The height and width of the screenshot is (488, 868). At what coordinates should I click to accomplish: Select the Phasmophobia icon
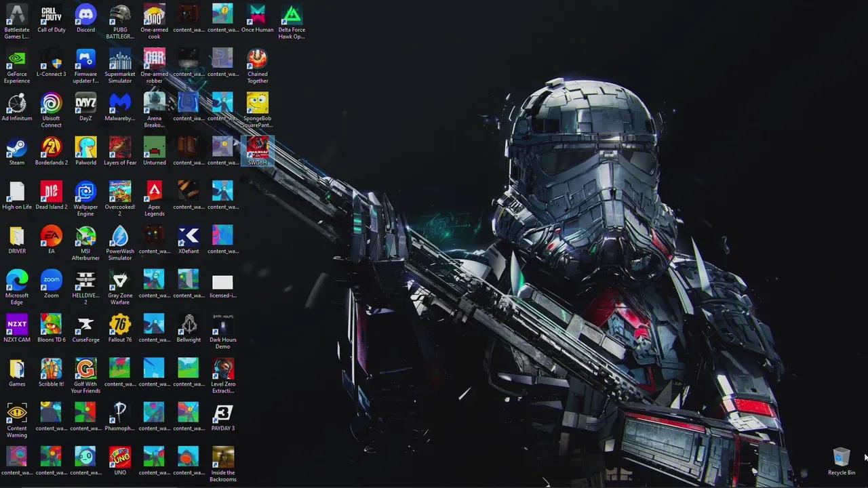(120, 417)
